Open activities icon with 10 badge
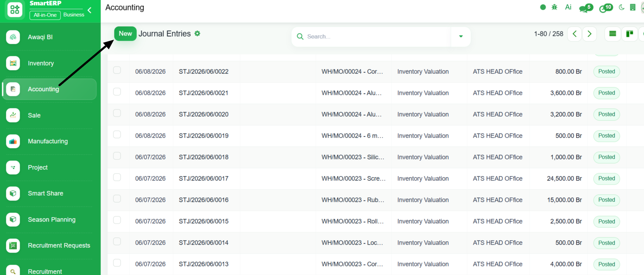The width and height of the screenshot is (644, 275). click(606, 8)
